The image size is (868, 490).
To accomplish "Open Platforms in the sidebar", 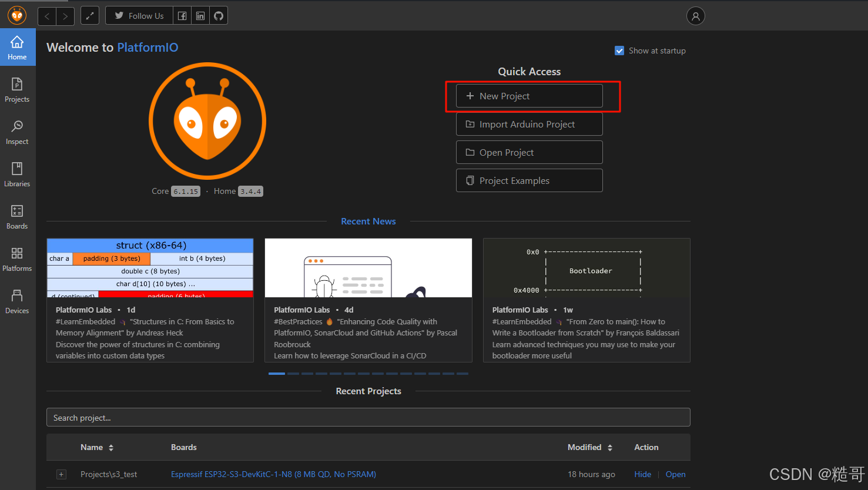I will (17, 260).
